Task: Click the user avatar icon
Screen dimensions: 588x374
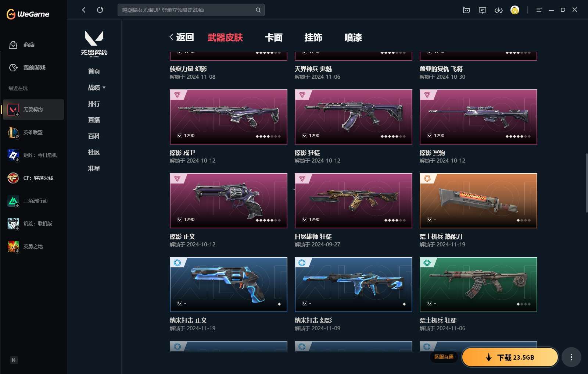Action: tap(515, 10)
